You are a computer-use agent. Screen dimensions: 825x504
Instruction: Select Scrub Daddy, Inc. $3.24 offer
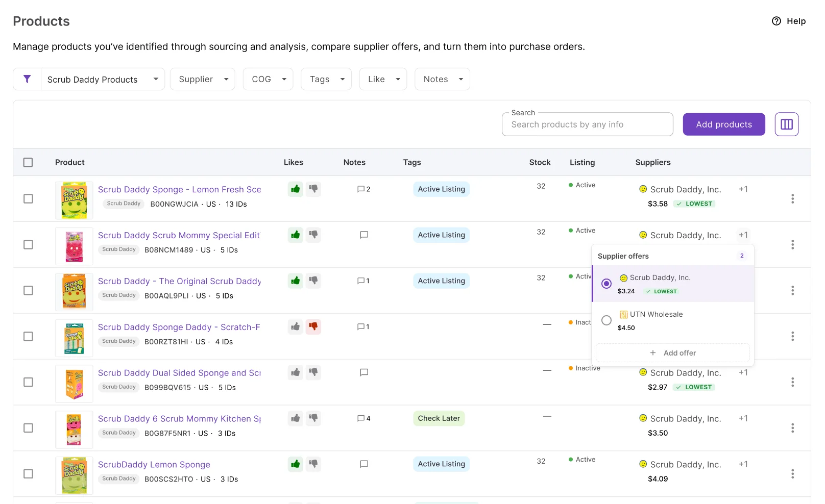click(673, 284)
